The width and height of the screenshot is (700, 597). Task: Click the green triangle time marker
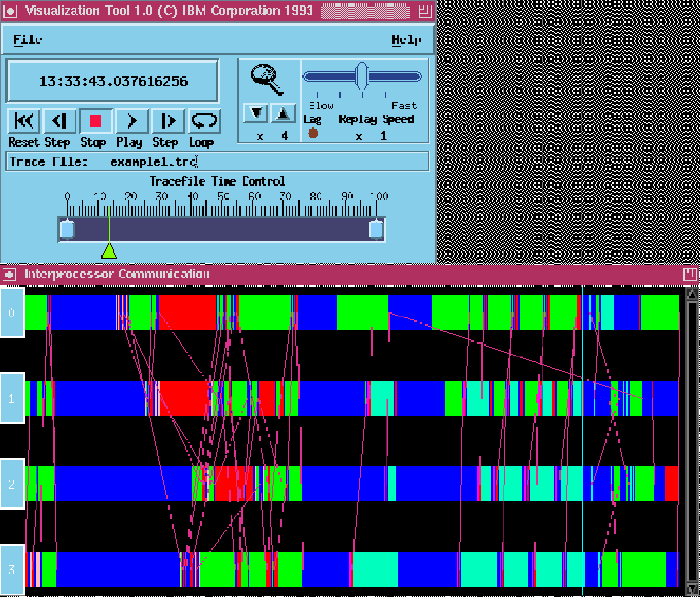(109, 251)
